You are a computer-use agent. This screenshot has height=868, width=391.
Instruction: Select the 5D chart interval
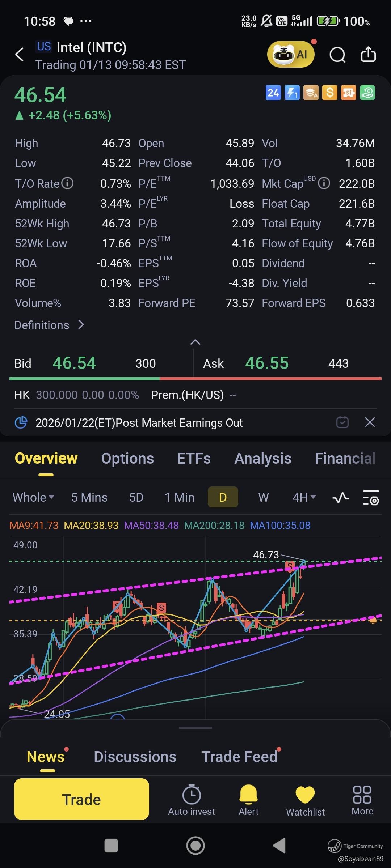[x=136, y=497]
